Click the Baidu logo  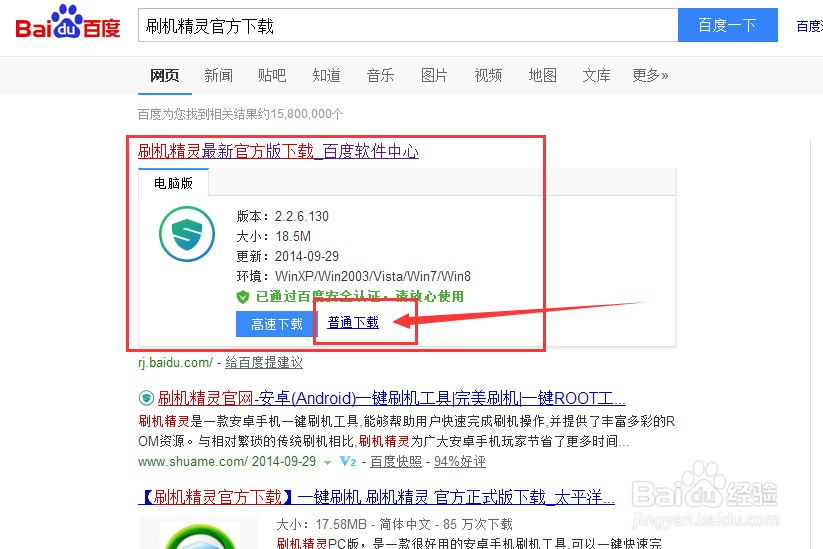68,22
